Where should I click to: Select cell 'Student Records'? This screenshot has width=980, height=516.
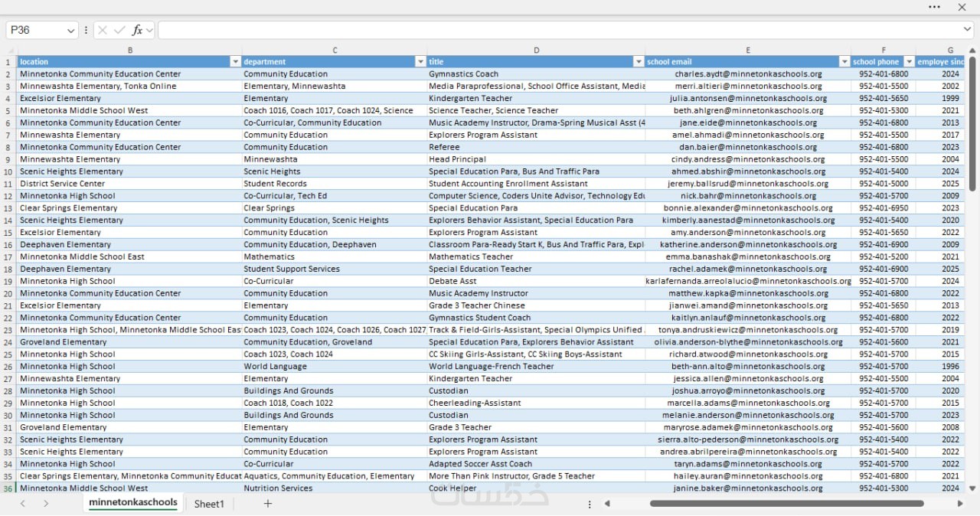[x=335, y=184]
